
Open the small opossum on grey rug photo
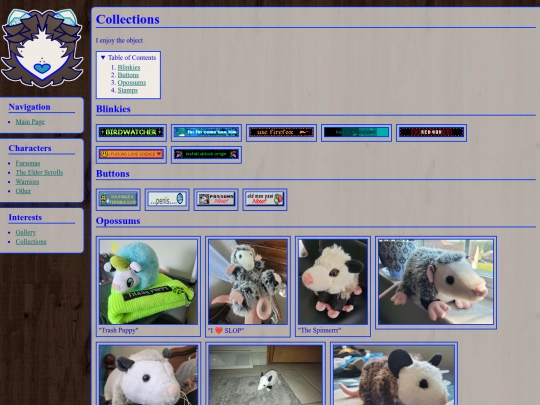click(x=266, y=375)
